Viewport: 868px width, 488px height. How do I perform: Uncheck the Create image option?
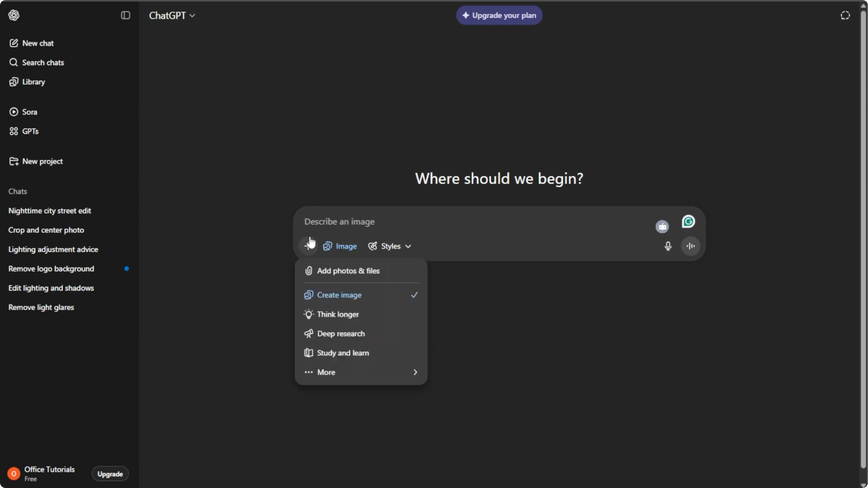(361, 295)
